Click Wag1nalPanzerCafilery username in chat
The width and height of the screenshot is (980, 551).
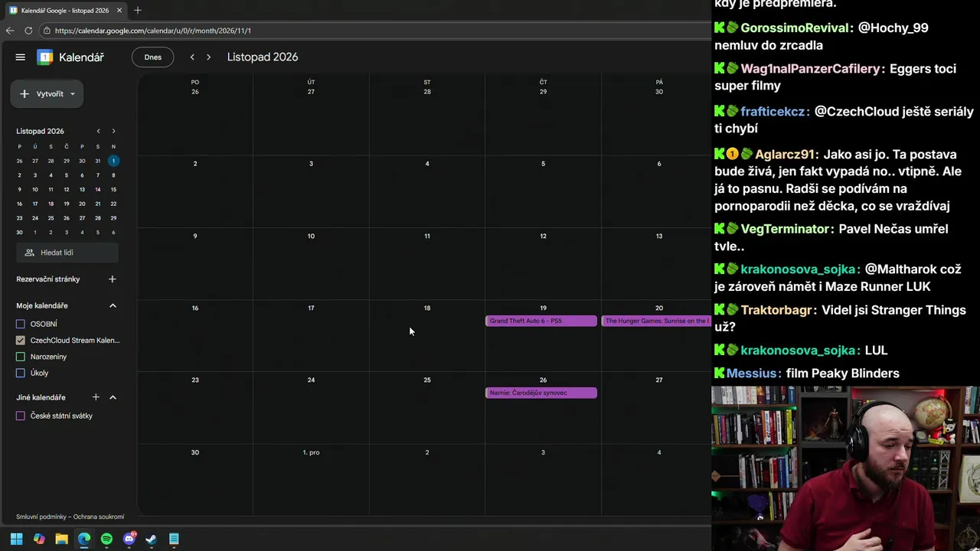810,69
